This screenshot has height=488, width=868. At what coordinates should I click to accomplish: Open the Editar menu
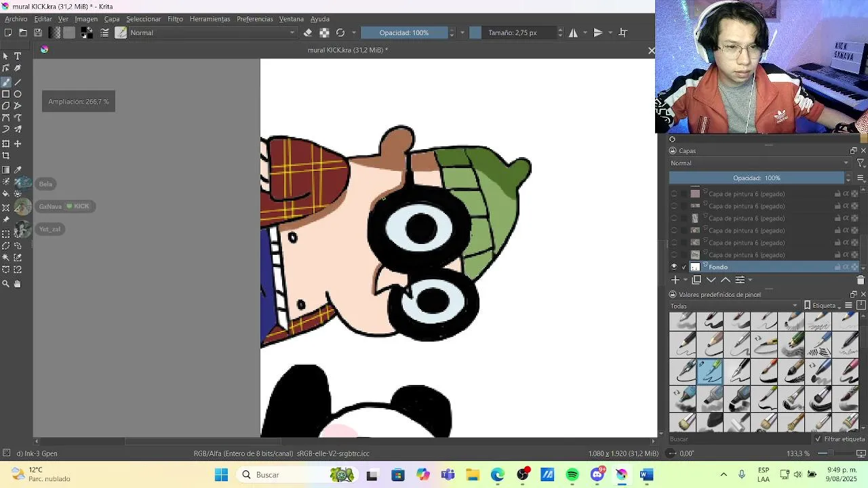point(43,19)
